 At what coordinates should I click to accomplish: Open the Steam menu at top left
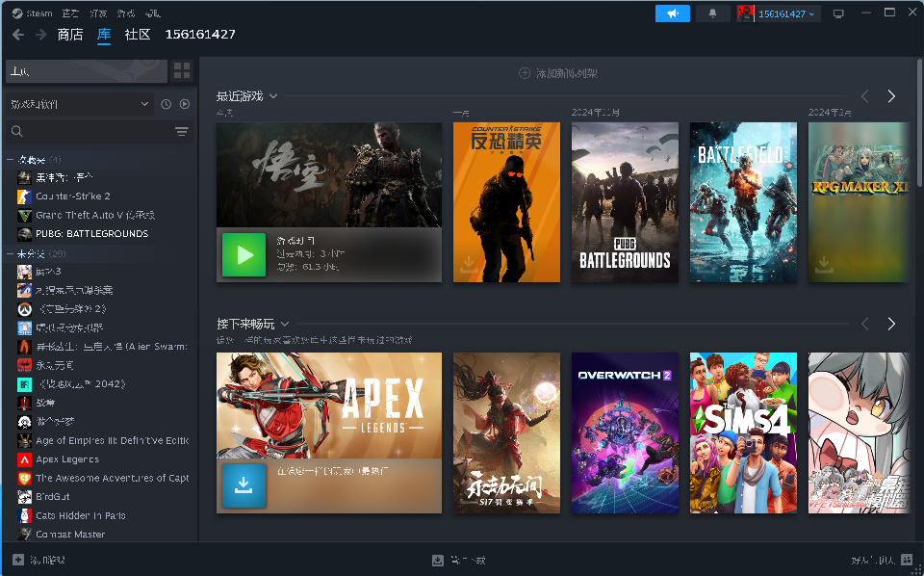[x=33, y=13]
